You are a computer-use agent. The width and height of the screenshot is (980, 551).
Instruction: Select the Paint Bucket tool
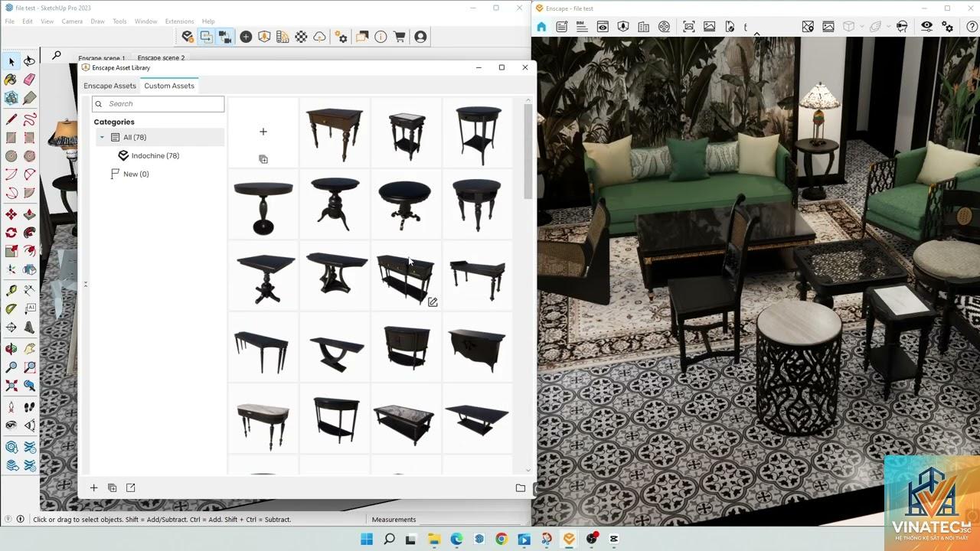click(11, 80)
